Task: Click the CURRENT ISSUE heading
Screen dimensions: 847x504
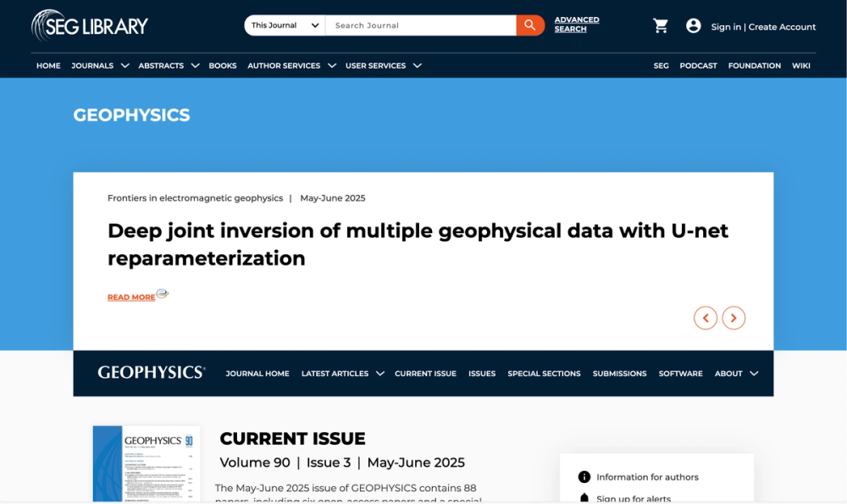Action: (292, 438)
